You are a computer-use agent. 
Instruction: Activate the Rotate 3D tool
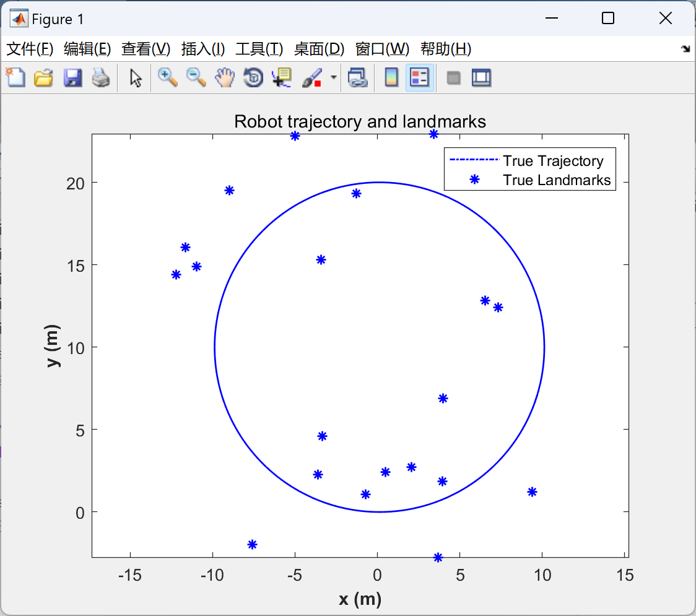coord(253,77)
